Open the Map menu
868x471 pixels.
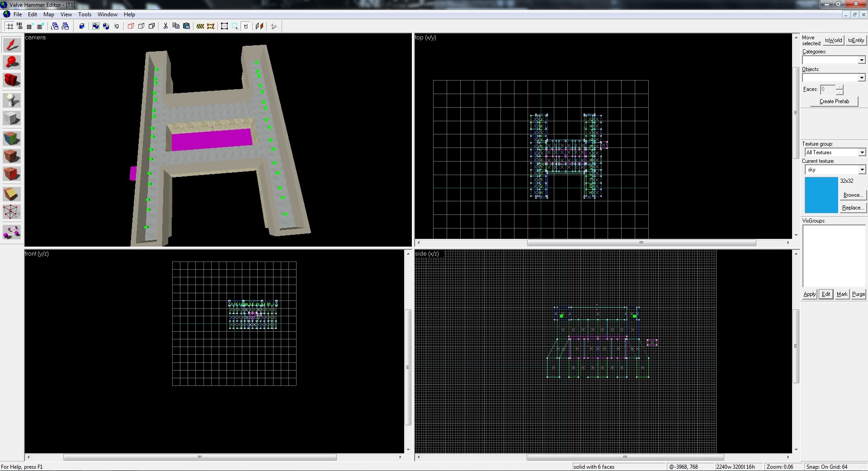pyautogui.click(x=48, y=14)
